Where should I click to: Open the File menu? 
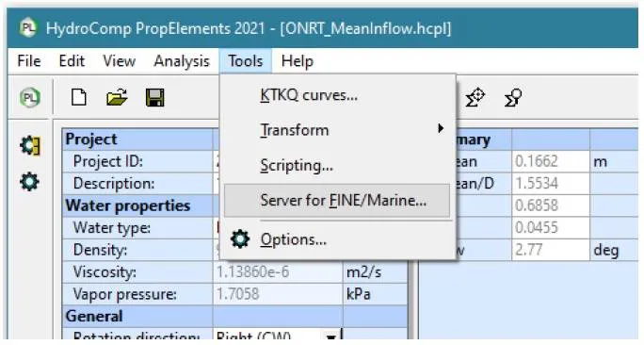pyautogui.click(x=29, y=61)
